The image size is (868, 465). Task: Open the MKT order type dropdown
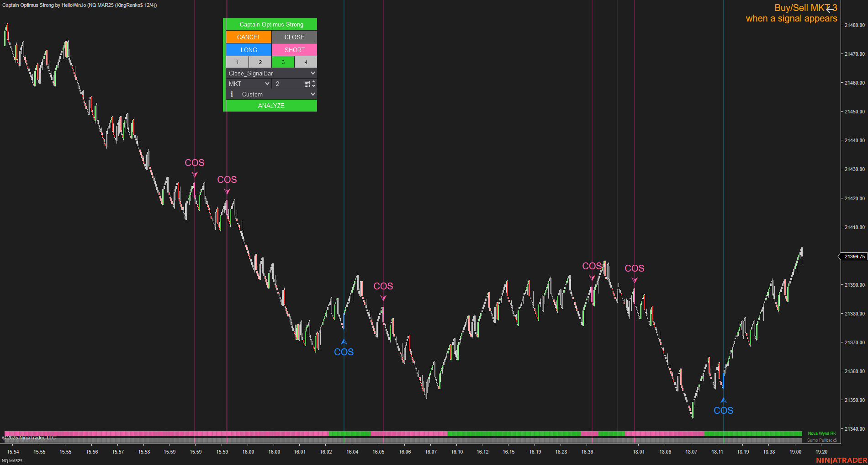[249, 84]
